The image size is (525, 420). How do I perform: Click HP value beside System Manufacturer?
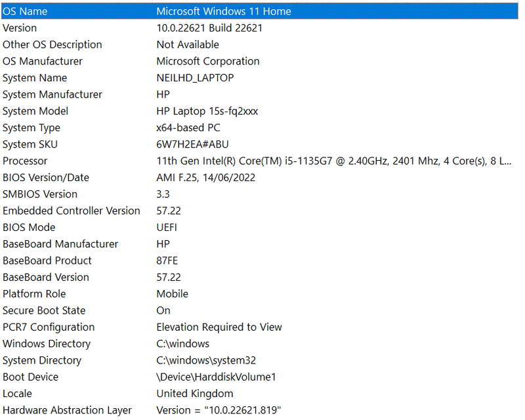coord(163,94)
